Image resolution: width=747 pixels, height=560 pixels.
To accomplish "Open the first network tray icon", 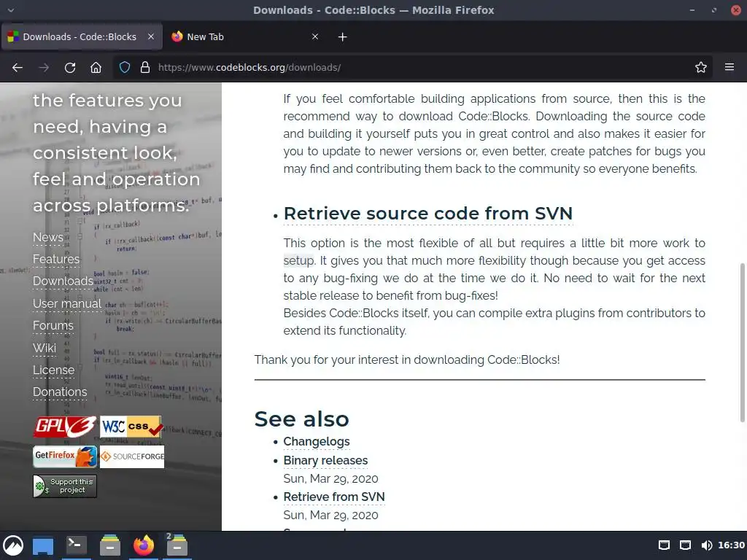I will (x=664, y=545).
